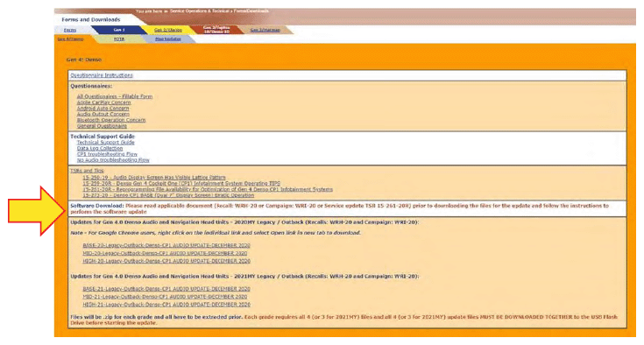Click the 'Forms and Downloads' page title
The height and width of the screenshot is (345, 644).
point(91,19)
